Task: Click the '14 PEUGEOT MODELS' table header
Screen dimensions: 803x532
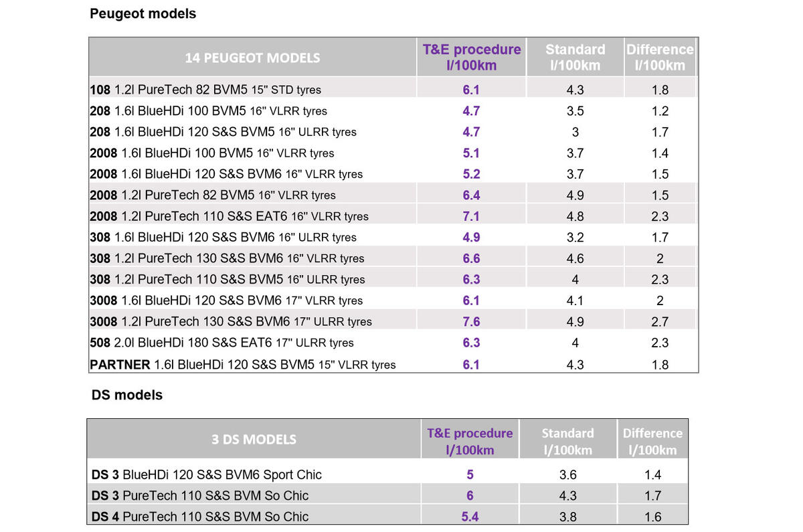Action: 252,58
